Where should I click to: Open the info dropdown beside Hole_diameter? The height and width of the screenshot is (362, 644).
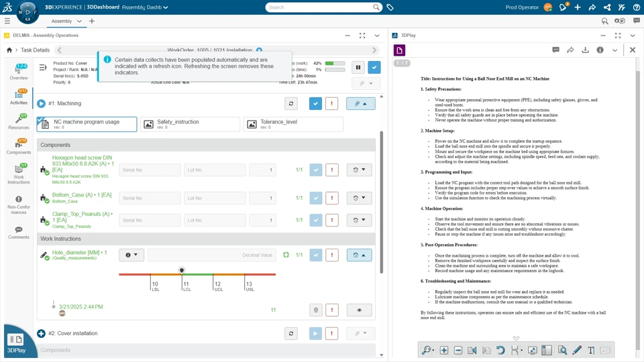(131, 255)
